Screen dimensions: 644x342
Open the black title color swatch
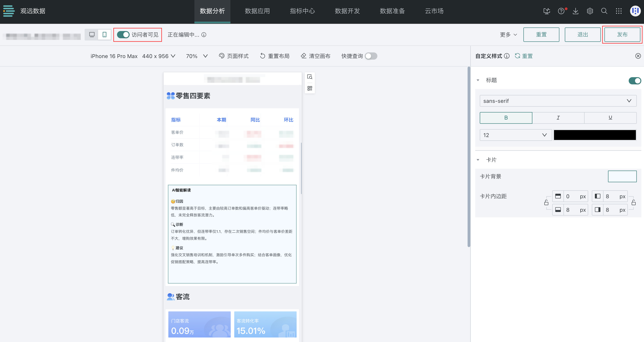595,135
